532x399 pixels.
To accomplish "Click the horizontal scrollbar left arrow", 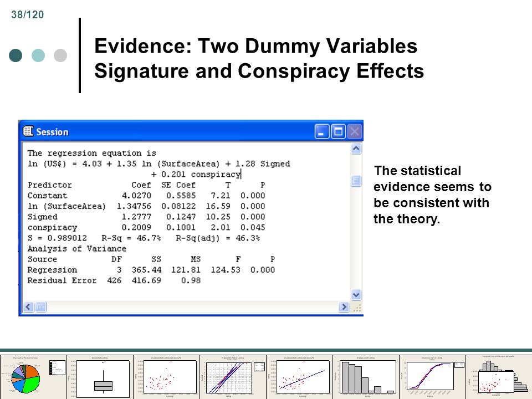I will point(28,307).
